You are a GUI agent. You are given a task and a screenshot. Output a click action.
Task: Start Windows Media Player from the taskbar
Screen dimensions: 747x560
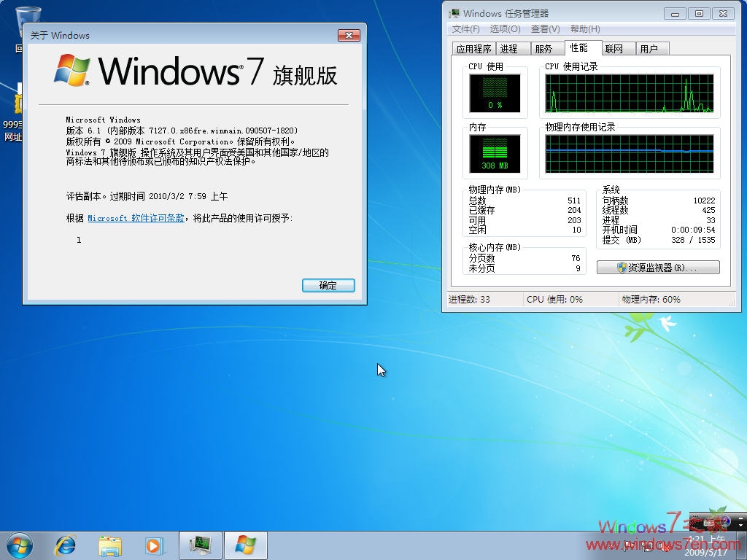tap(154, 545)
